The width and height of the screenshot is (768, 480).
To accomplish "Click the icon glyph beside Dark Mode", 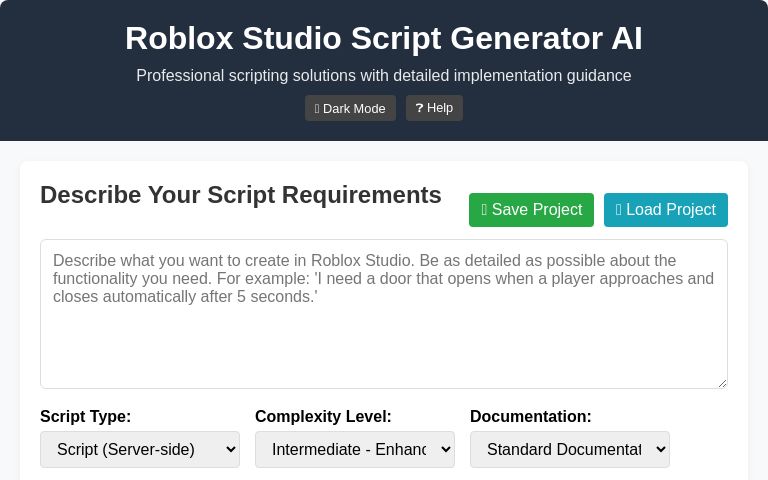I will (317, 109).
